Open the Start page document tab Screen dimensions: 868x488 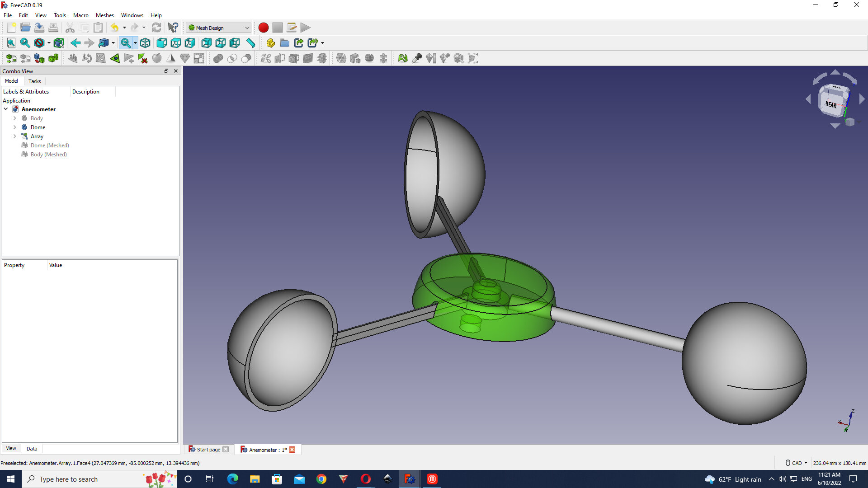click(x=208, y=450)
